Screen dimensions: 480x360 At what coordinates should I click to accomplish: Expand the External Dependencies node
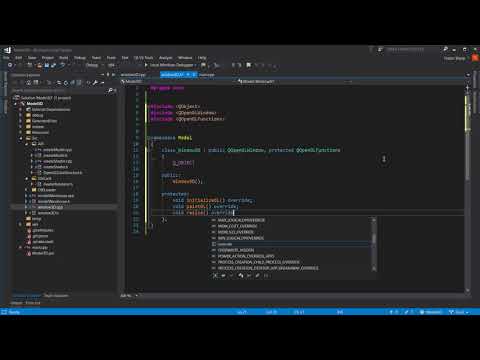[21, 109]
